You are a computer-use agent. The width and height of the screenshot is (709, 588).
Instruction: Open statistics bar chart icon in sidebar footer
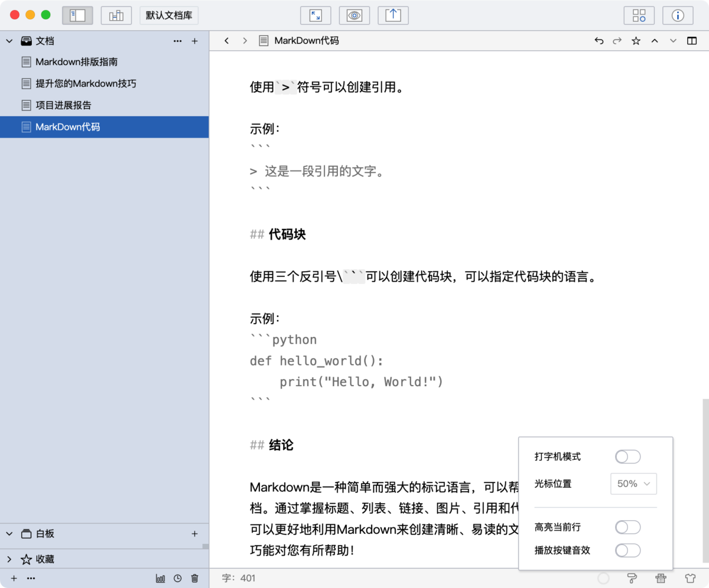tap(161, 579)
